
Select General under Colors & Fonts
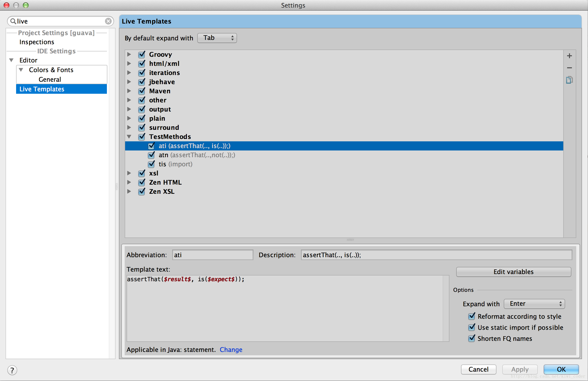tap(50, 80)
